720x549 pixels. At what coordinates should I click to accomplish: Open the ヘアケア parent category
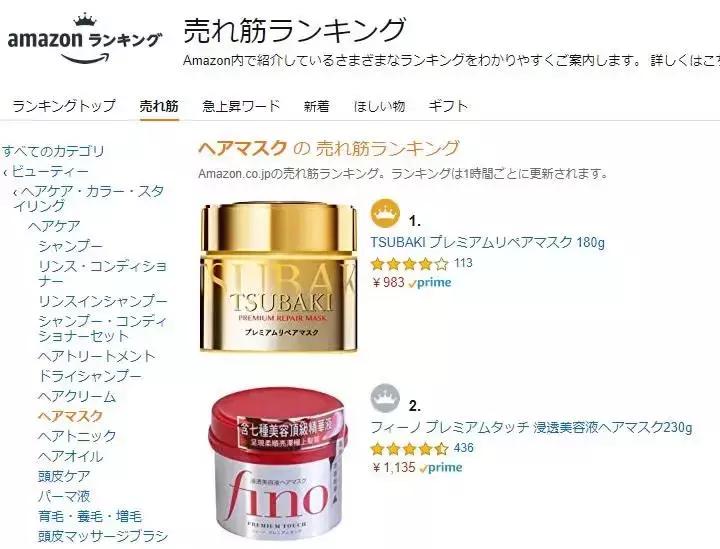click(54, 226)
